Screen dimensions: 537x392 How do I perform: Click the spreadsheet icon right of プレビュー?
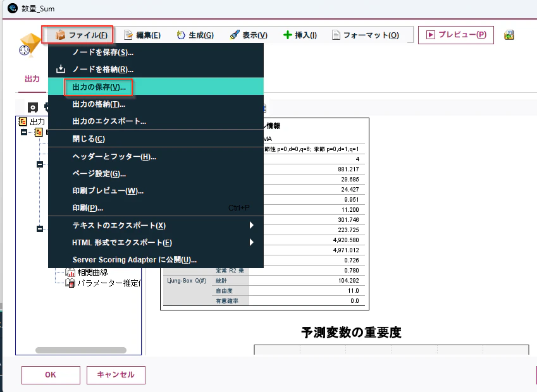click(509, 35)
